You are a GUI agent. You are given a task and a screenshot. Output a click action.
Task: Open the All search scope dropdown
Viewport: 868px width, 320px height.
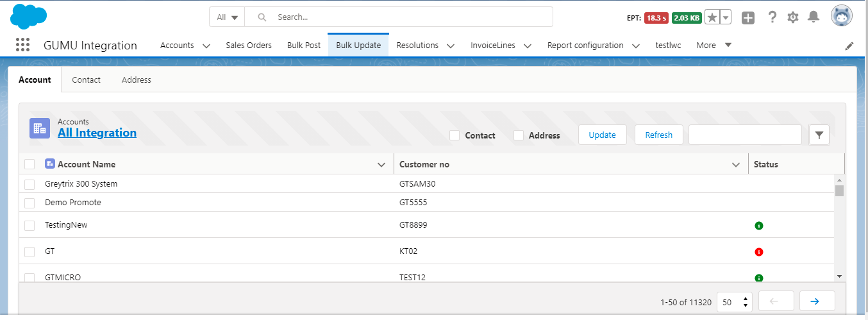[227, 17]
